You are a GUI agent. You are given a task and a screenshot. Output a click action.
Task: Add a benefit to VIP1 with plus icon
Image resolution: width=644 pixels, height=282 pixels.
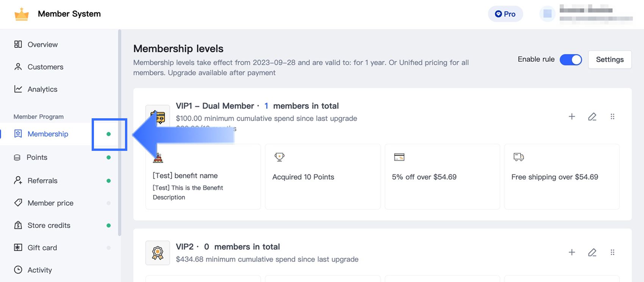pos(572,117)
